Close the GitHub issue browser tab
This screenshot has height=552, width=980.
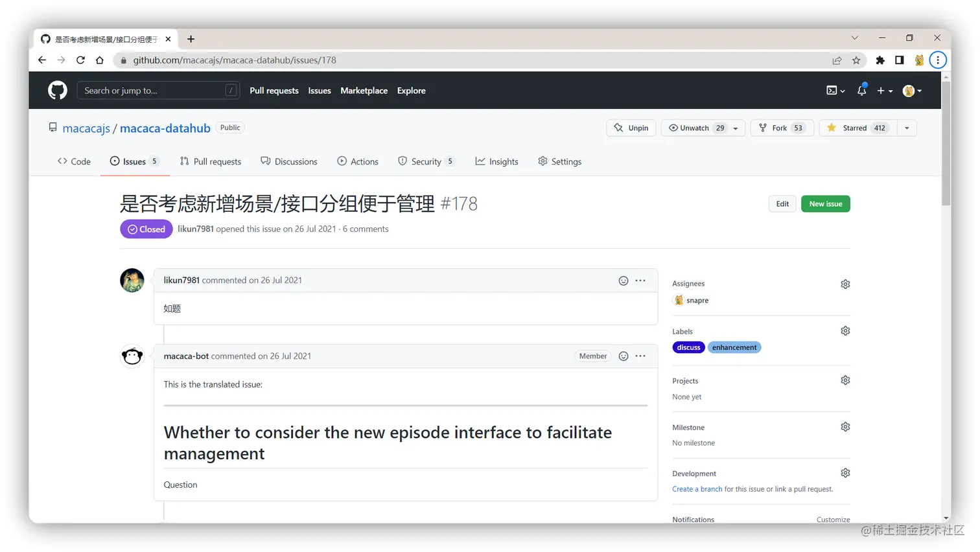168,39
